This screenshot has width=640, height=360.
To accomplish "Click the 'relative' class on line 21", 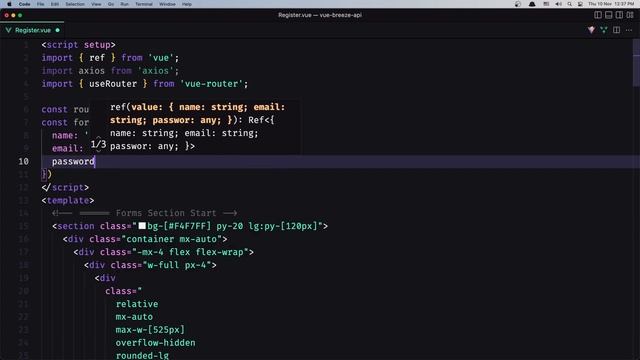I will coord(137,304).
